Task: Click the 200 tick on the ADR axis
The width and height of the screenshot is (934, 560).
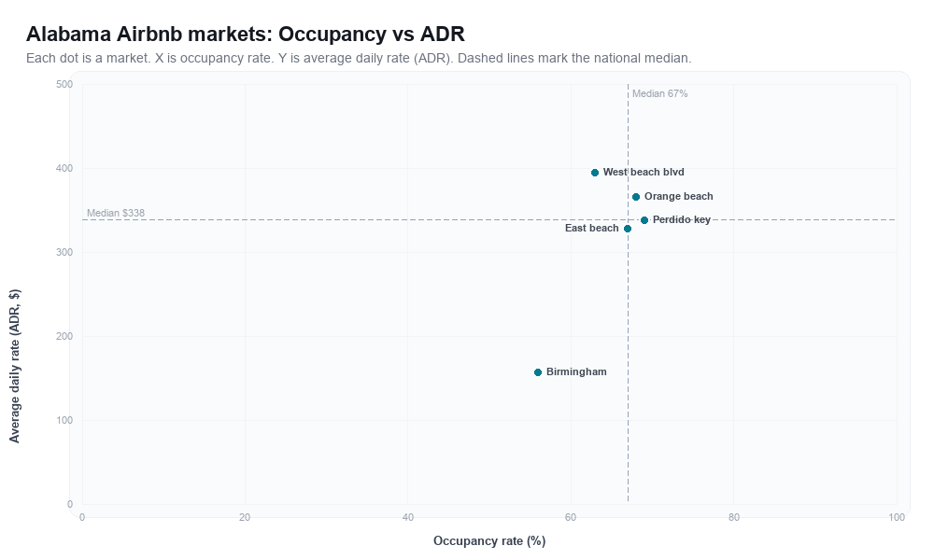Action: pyautogui.click(x=64, y=336)
